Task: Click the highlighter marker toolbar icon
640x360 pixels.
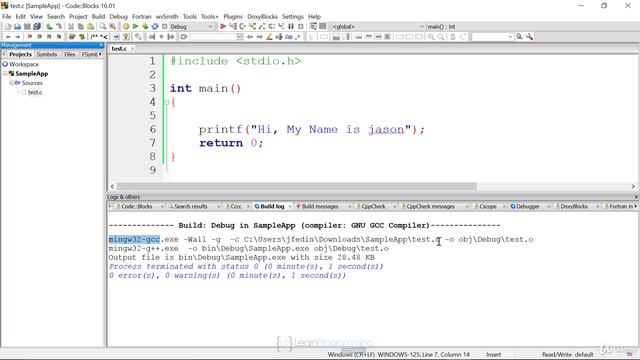Action: pyautogui.click(x=269, y=37)
